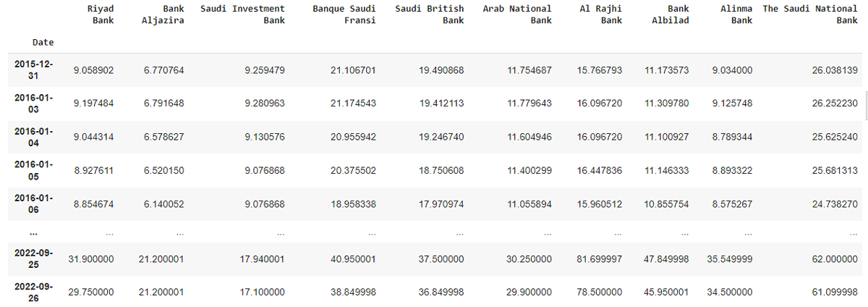Select the 2016-01-03 row label

[33, 103]
